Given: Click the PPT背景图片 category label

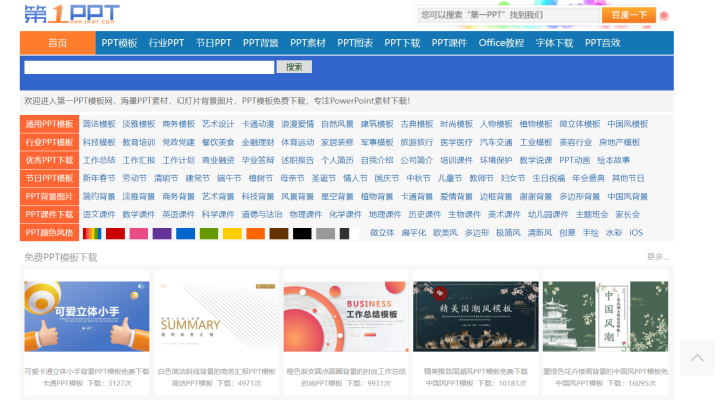Looking at the screenshot, I should pyautogui.click(x=50, y=197).
